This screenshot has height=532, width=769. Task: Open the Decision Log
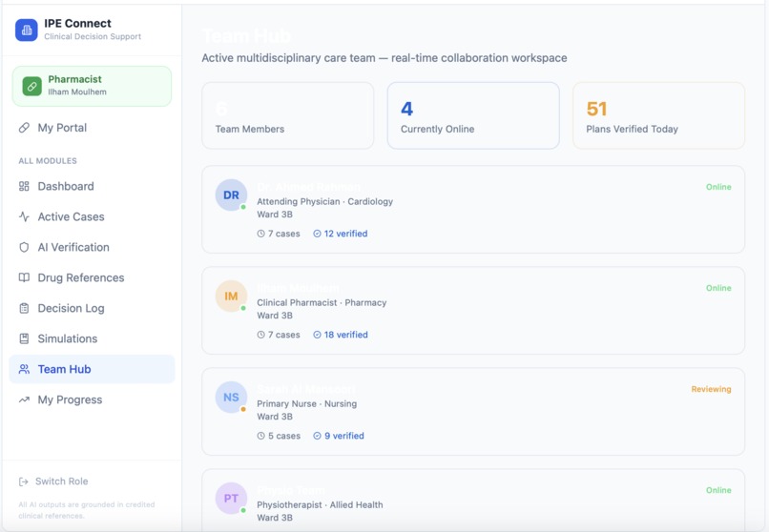92,308
